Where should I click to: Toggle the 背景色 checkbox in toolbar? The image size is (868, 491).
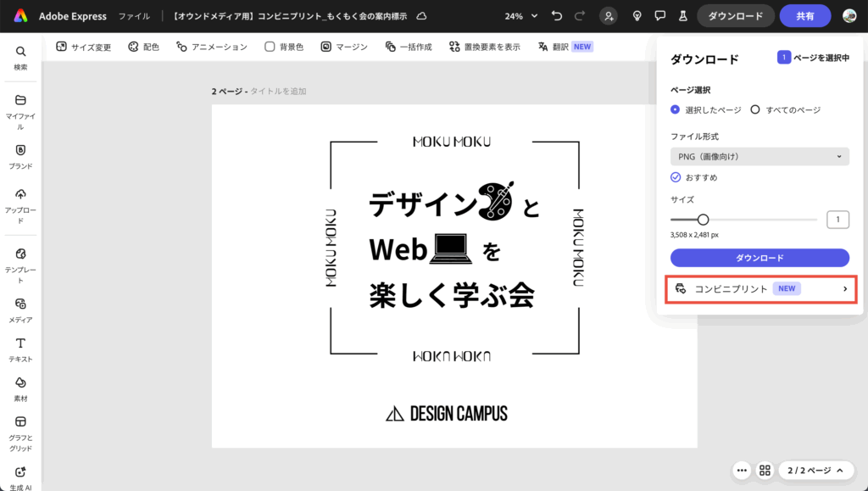(x=270, y=47)
